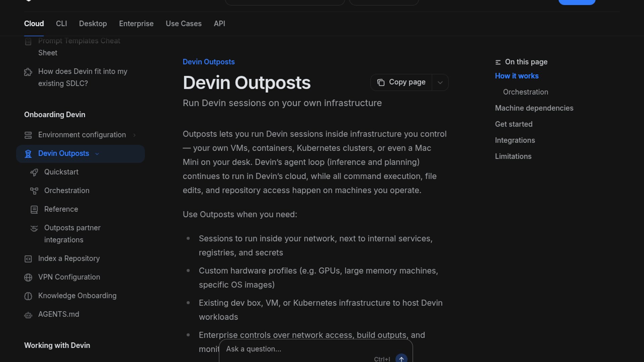Jump to Limitations section

[x=513, y=157]
